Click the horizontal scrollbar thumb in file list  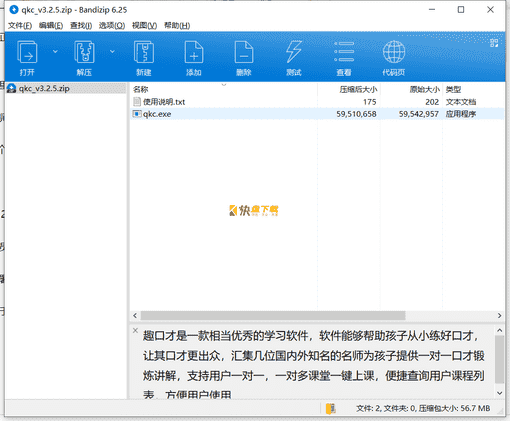click(273, 315)
